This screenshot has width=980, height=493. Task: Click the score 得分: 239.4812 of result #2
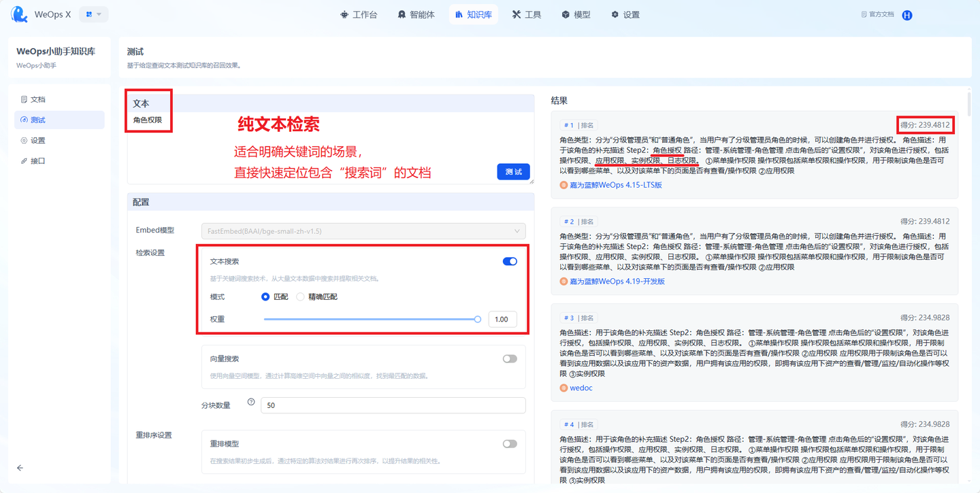[925, 222]
